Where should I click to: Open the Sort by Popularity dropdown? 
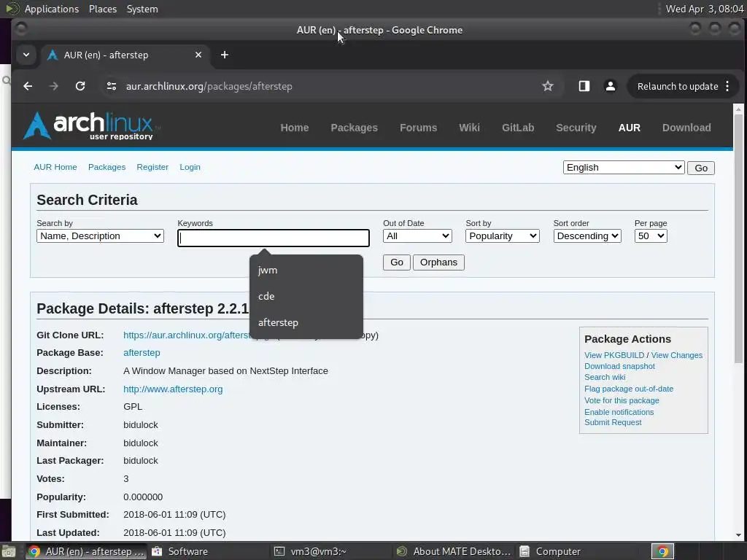[502, 236]
